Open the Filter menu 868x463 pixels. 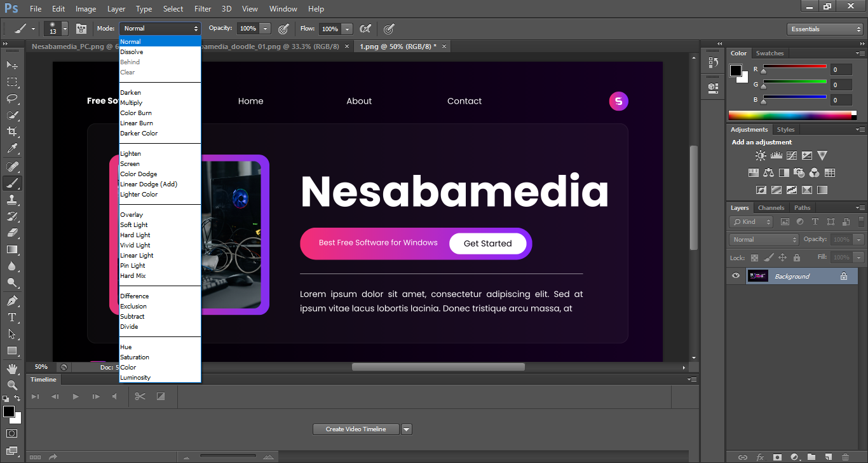[x=203, y=9]
